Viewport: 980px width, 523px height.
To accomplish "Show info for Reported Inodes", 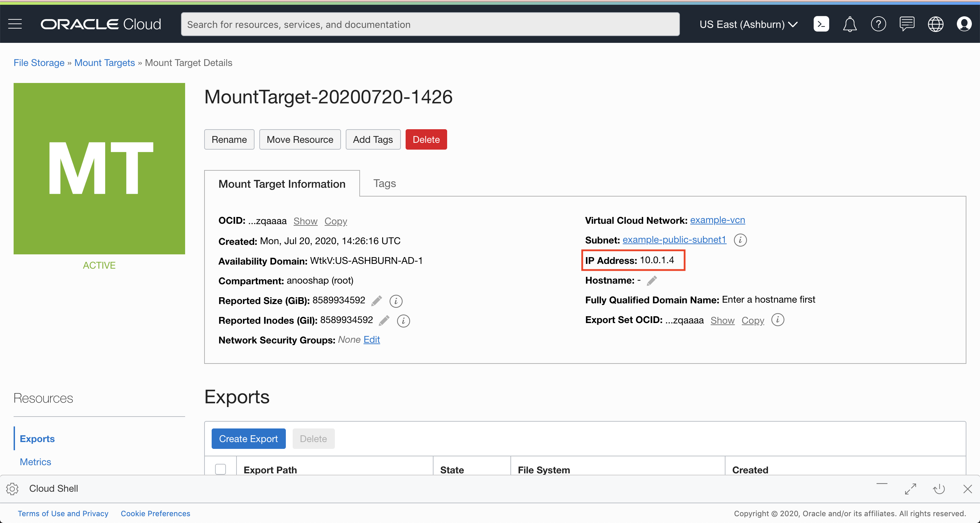I will coord(403,321).
